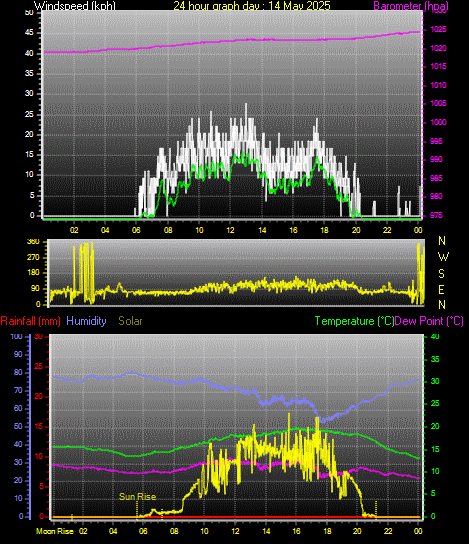The image size is (469, 544).
Task: Click the 40 temperature scale value
Action: tap(435, 337)
